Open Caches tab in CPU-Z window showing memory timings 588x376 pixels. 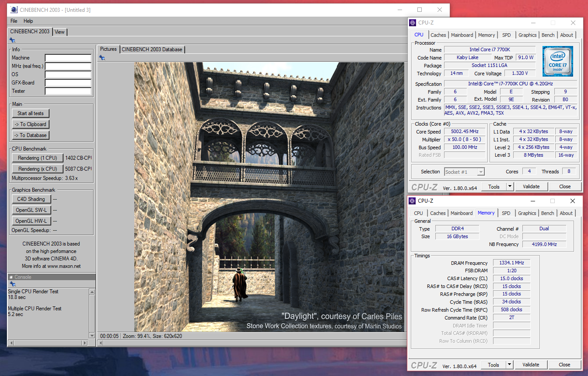[x=437, y=213]
